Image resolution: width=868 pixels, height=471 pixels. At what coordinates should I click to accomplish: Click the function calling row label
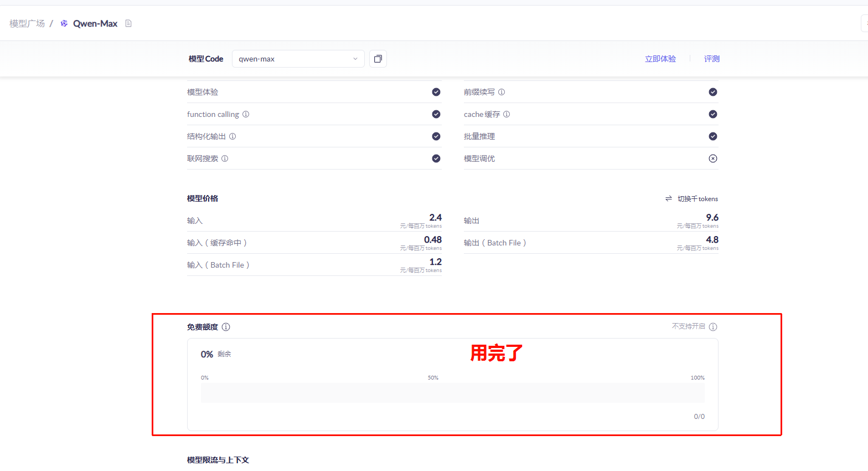click(x=213, y=114)
